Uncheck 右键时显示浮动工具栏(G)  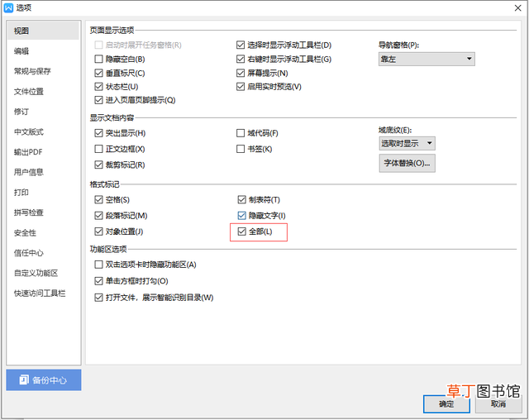pos(241,60)
